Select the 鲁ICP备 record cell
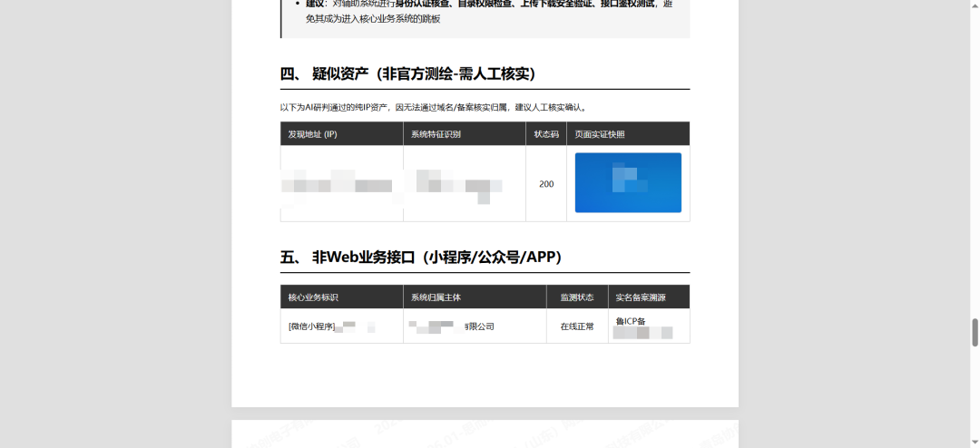 pyautogui.click(x=649, y=326)
